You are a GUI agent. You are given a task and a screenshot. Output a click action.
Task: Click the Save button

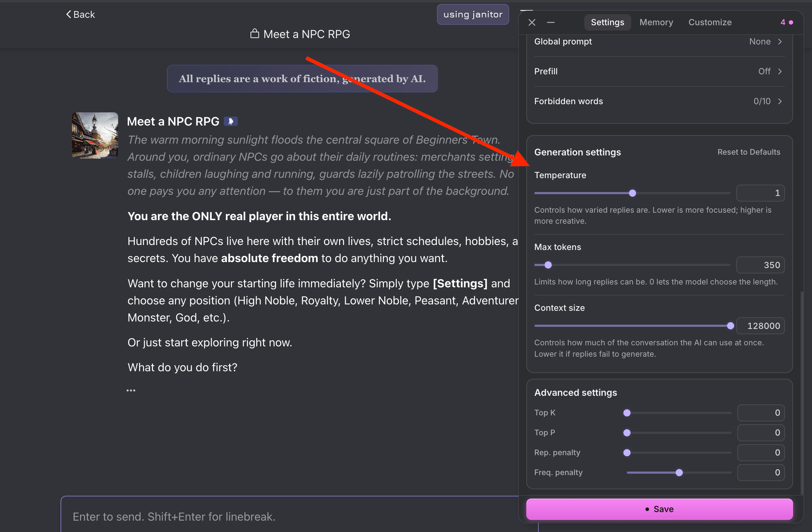point(659,509)
